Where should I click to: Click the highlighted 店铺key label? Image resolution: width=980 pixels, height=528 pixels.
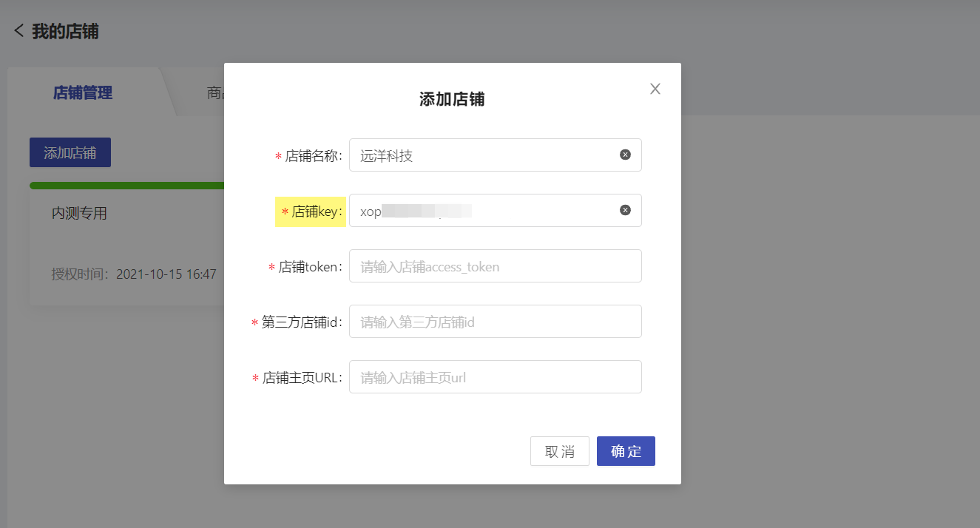point(311,212)
